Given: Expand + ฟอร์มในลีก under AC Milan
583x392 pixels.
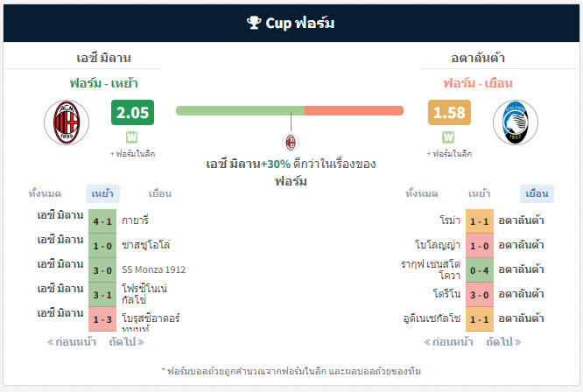Looking at the screenshot, I should pos(132,154).
